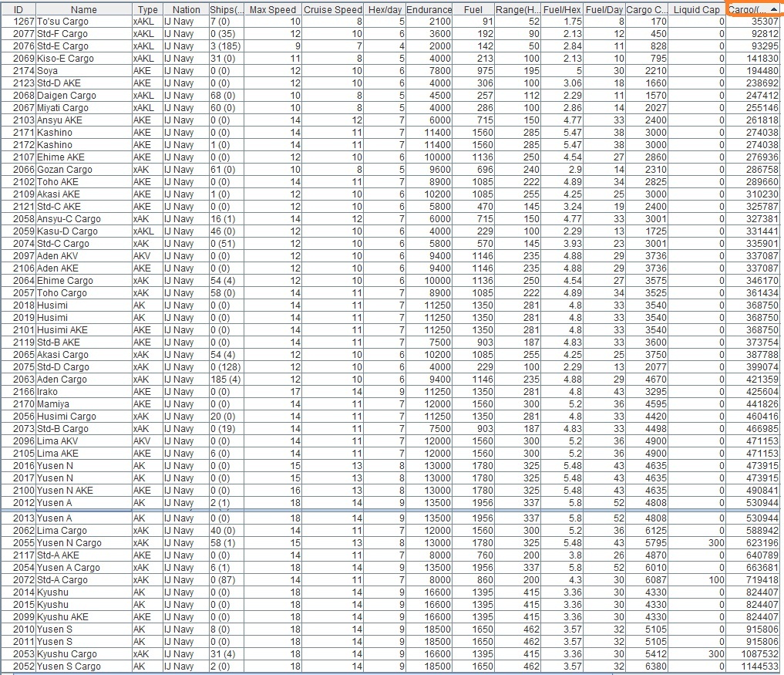Viewport: 784px width, 675px height.
Task: Sort by Cruise Speed column header
Action: tap(332, 9)
